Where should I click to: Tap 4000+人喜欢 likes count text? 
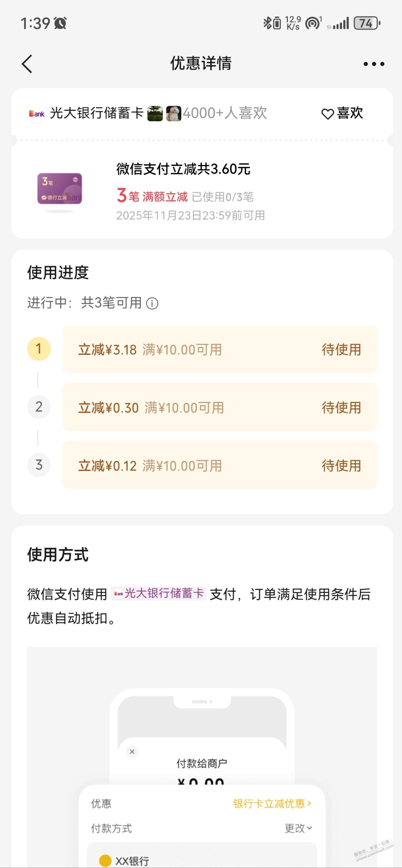click(225, 113)
